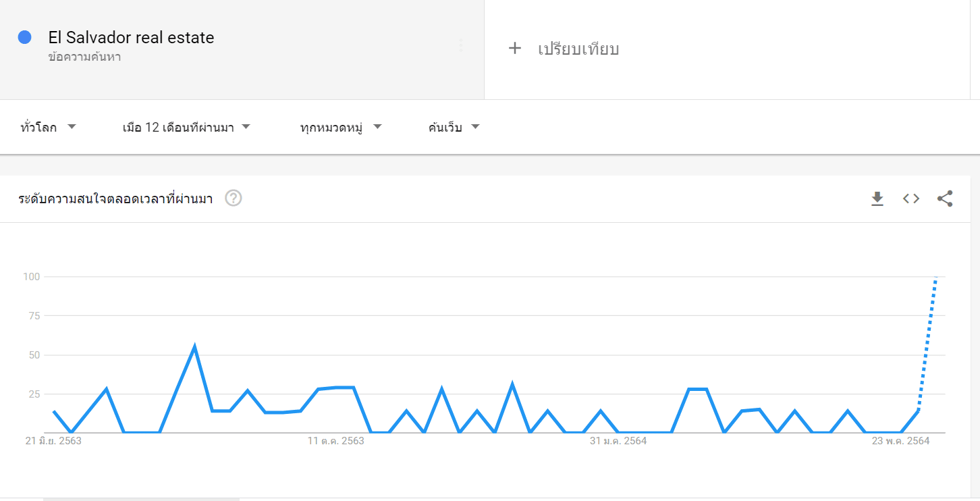Screen dimensions: 980x501
Task: Click the 21 มิ.ย. 2563 start date label
Action: coord(53,441)
